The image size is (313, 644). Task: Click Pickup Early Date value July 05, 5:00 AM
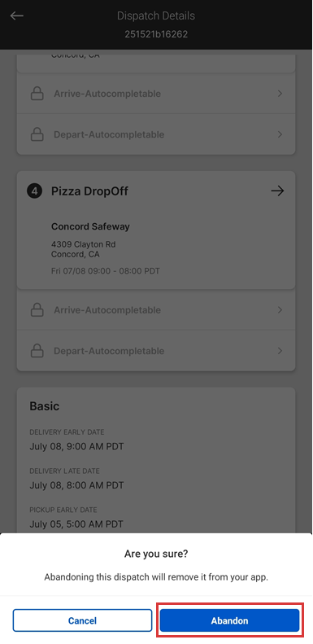pos(76,524)
